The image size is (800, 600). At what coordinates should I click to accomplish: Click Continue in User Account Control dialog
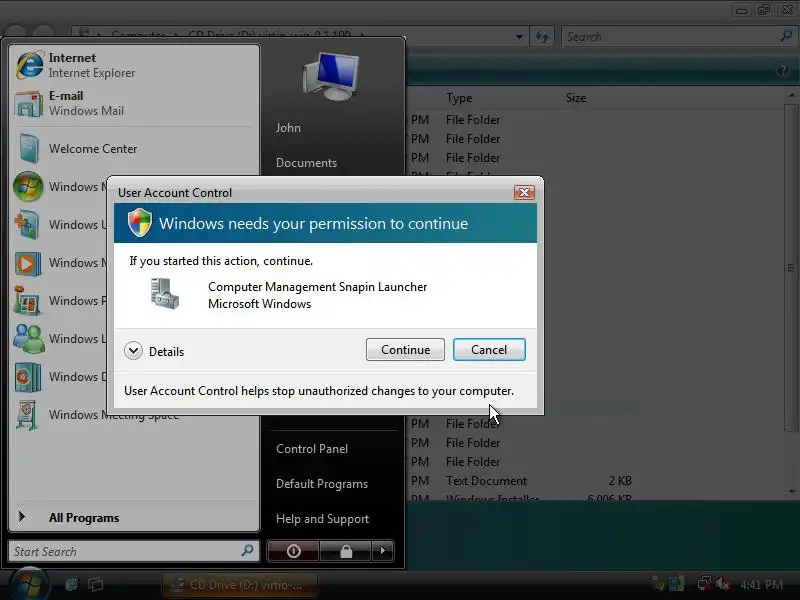click(405, 349)
